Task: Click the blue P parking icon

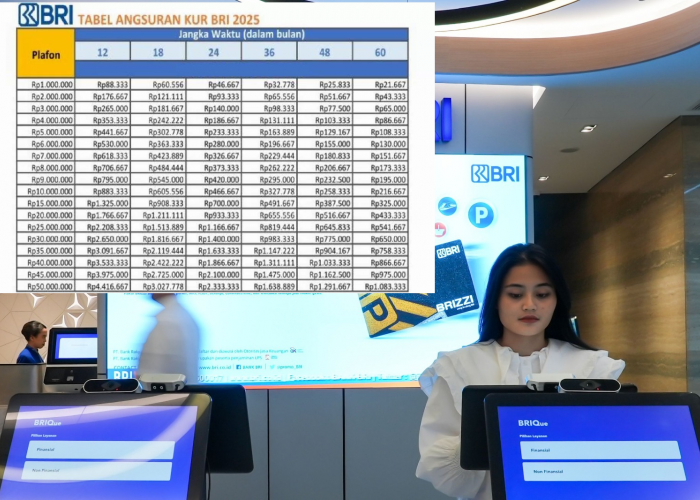Action: [x=481, y=215]
